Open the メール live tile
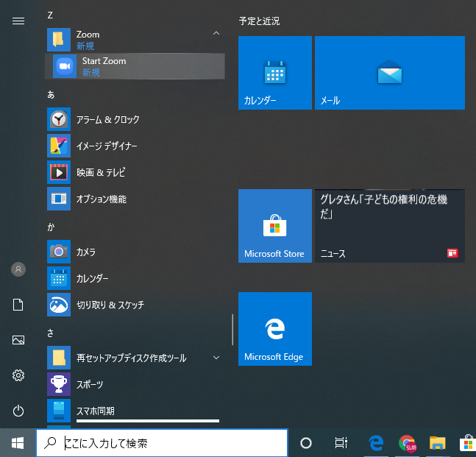Viewport: 476px width, 457px height. 390,73
